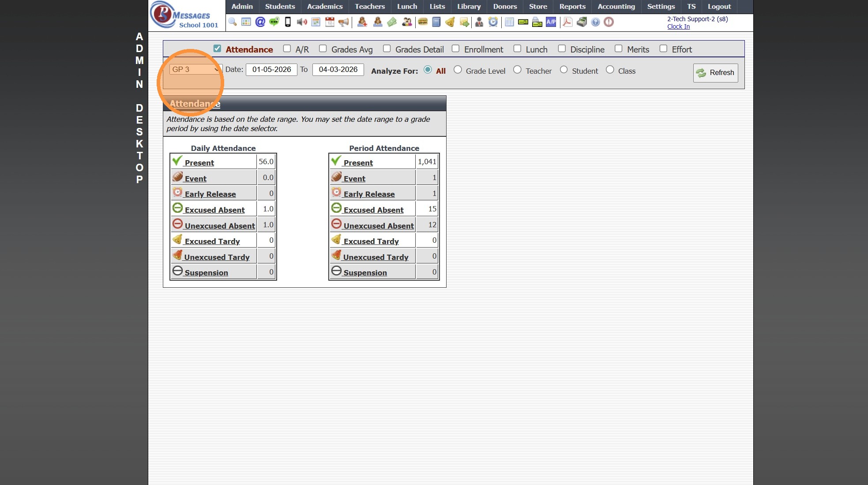This screenshot has width=868, height=485.
Task: Click the Clock In link
Action: (x=678, y=26)
